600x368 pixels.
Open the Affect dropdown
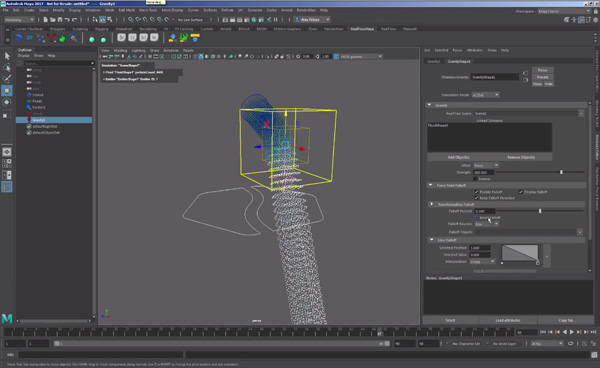486,165
